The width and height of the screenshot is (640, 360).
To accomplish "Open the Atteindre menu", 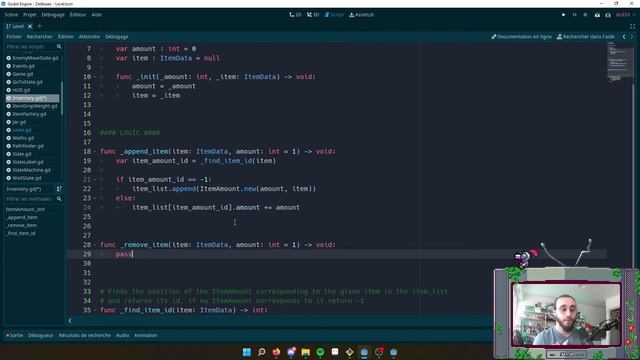I will (x=89, y=37).
